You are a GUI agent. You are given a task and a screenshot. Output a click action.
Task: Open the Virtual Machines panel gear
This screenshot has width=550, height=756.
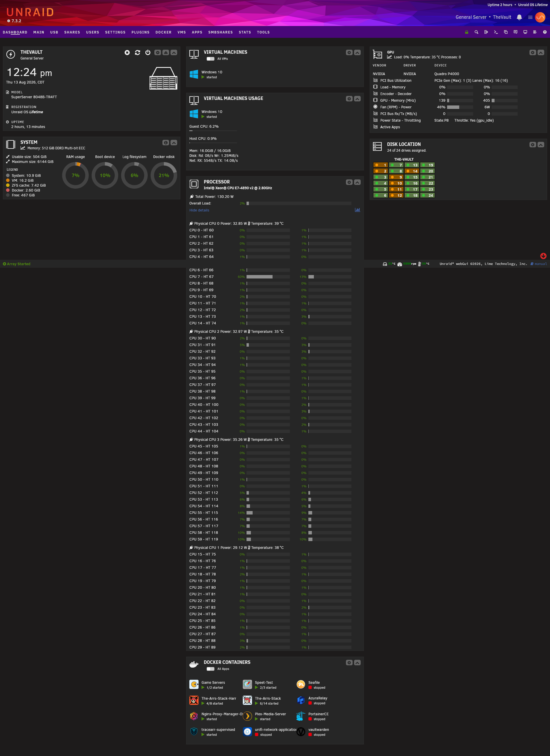coord(349,53)
